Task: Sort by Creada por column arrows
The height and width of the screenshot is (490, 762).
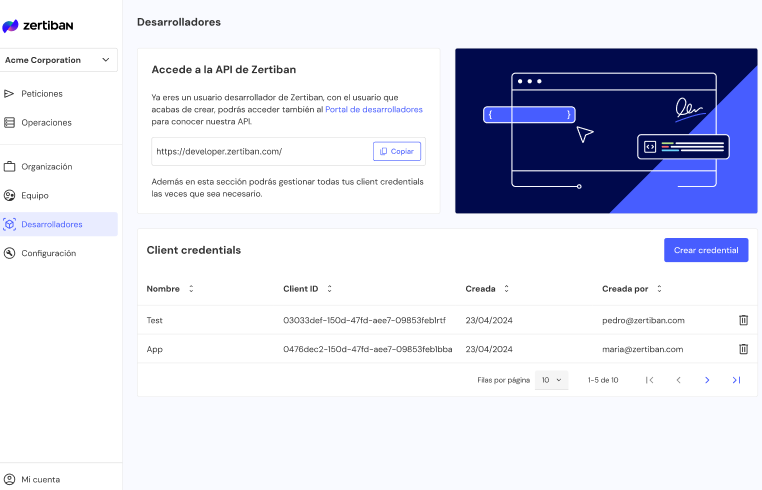Action: (x=659, y=289)
